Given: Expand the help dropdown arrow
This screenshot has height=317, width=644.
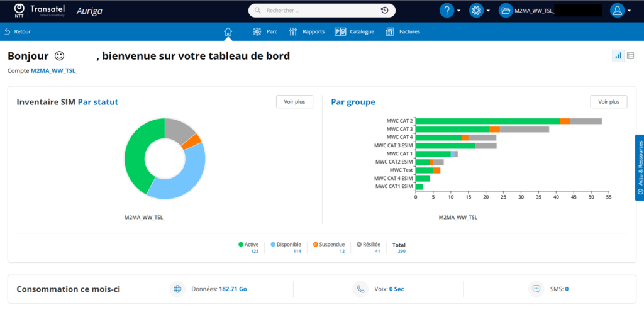Looking at the screenshot, I should click(458, 11).
